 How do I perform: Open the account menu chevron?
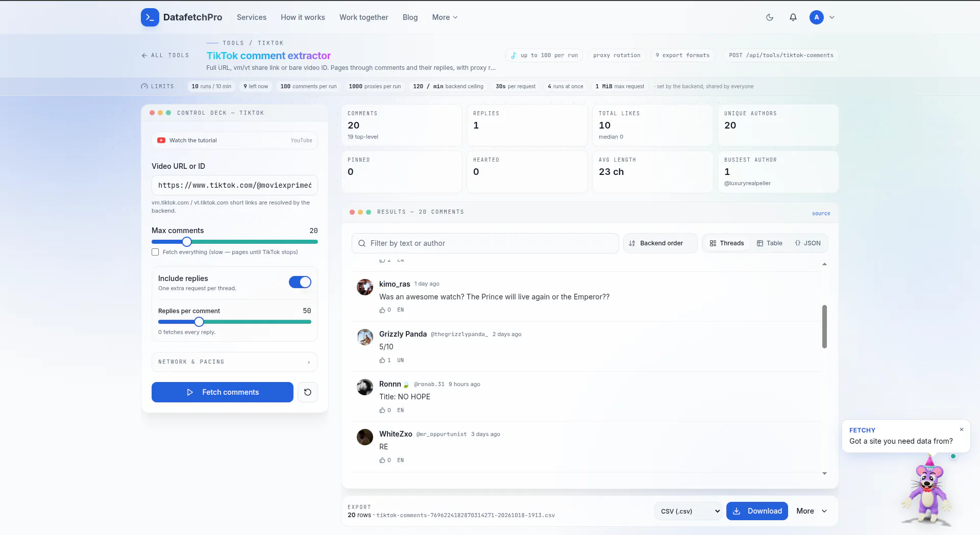(x=832, y=17)
